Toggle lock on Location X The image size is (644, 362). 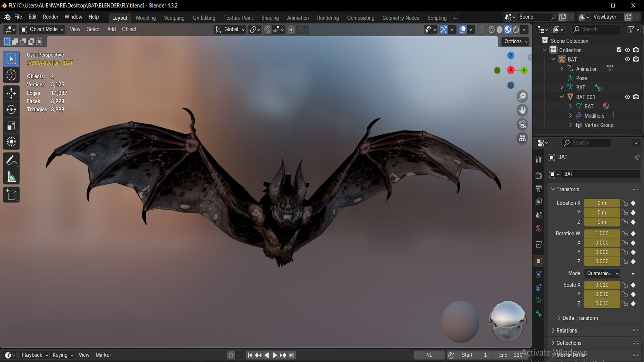[625, 203]
